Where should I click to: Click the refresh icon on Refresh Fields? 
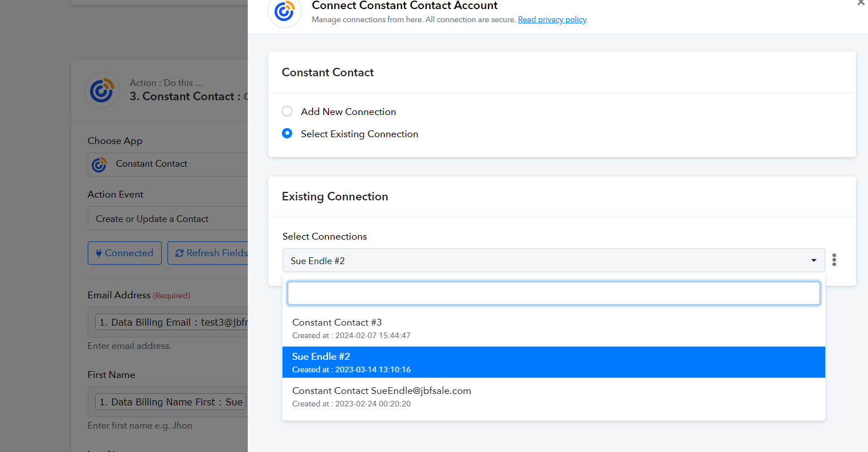click(179, 253)
